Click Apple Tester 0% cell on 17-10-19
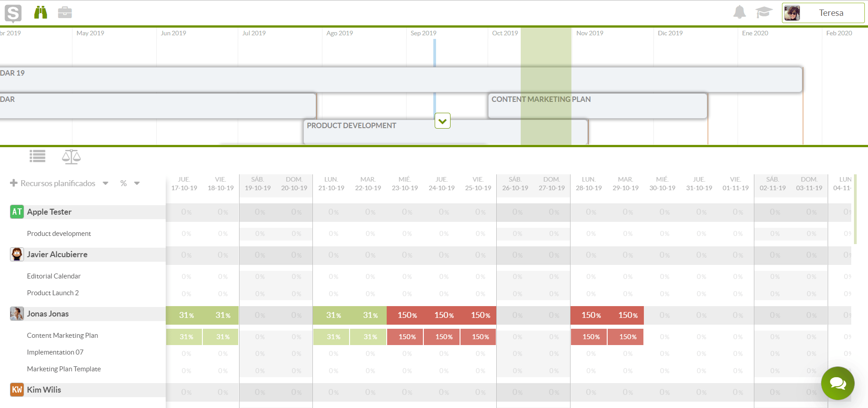868x408 pixels. (184, 212)
